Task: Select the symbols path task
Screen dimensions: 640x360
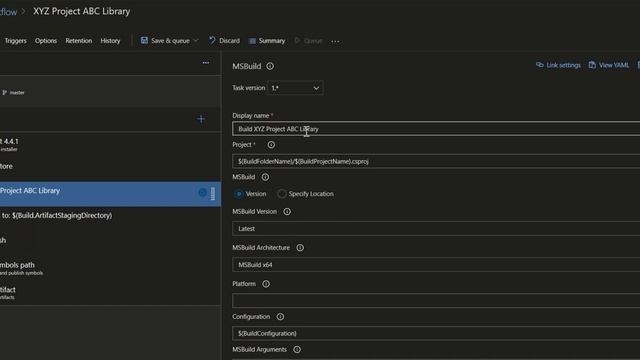Action: [x=110, y=268]
